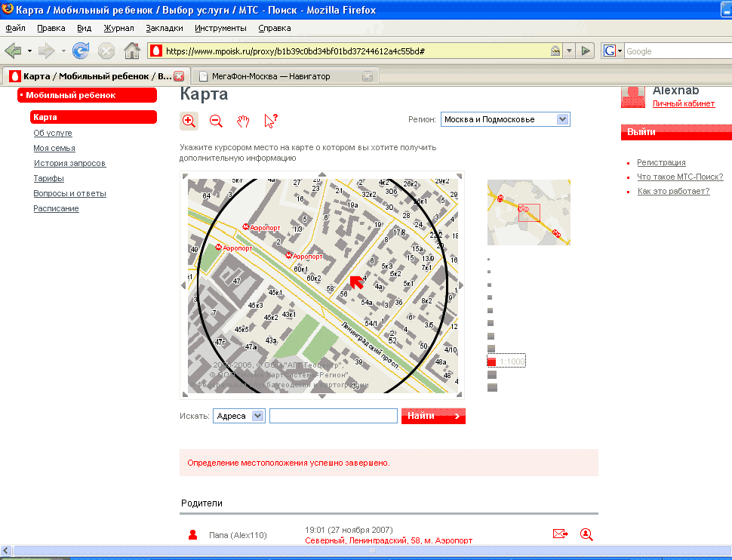The width and height of the screenshot is (732, 560).
Task: Select the bottom largest zoom scale square
Action: pyautogui.click(x=492, y=388)
